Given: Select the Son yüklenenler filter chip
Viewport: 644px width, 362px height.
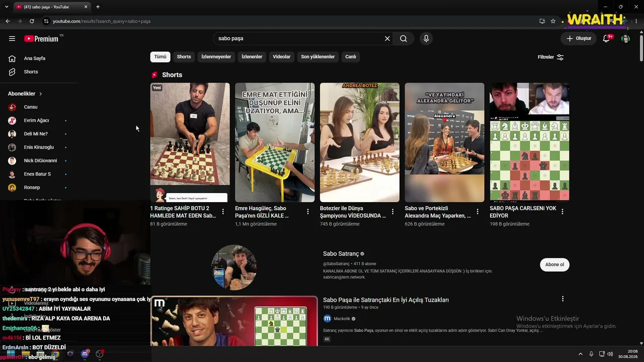Looking at the screenshot, I should (318, 57).
